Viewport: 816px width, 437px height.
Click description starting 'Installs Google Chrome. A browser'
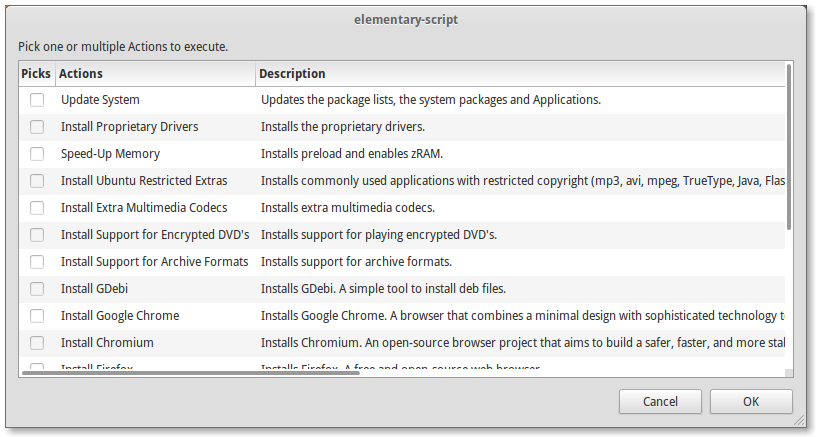[522, 316]
